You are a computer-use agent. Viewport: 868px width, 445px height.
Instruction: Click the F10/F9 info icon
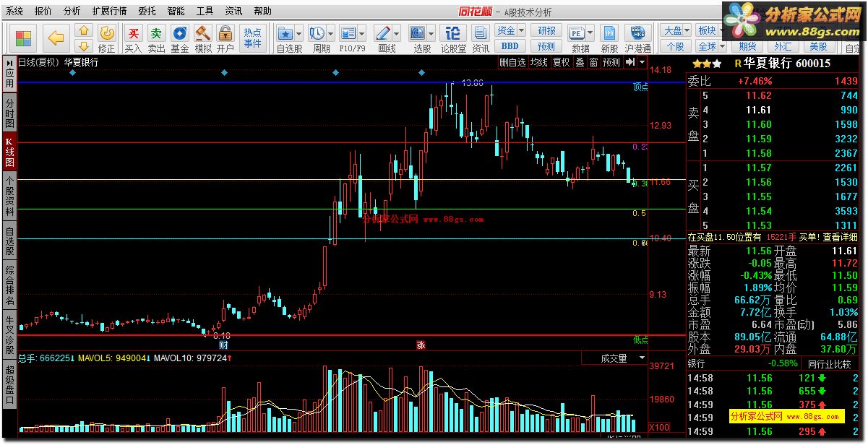coord(348,33)
